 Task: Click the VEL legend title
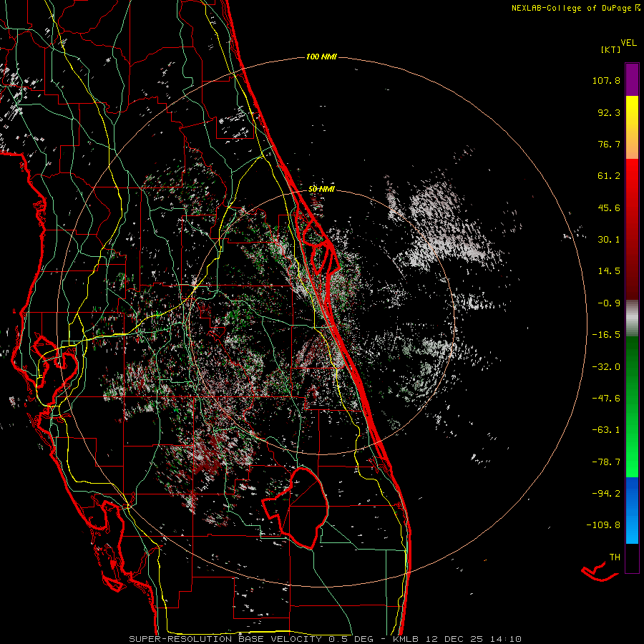(628, 43)
